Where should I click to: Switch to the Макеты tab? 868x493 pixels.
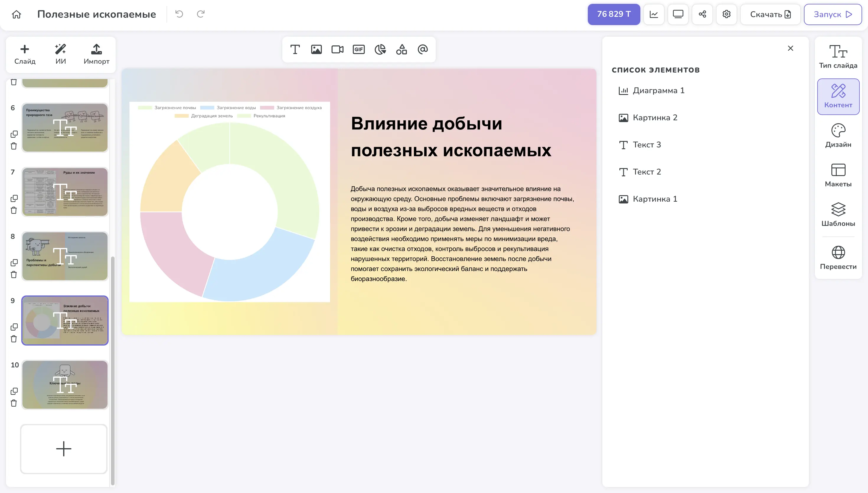(838, 175)
